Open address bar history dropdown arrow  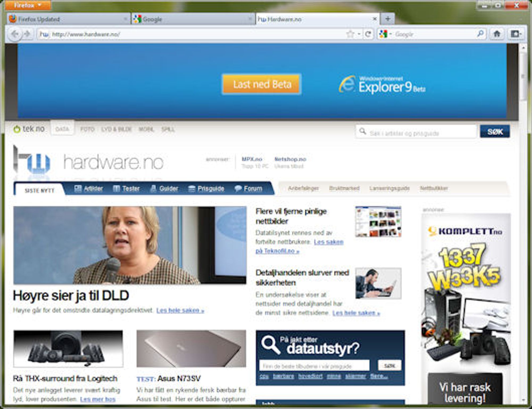coord(359,34)
